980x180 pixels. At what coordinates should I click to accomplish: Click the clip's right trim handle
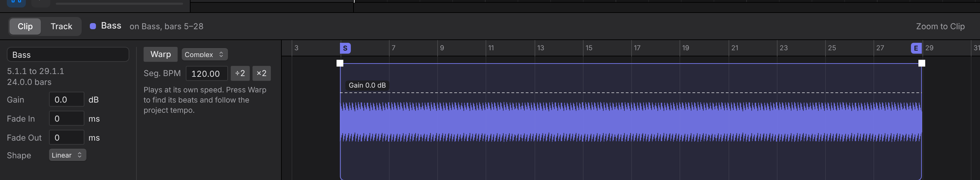[921, 63]
